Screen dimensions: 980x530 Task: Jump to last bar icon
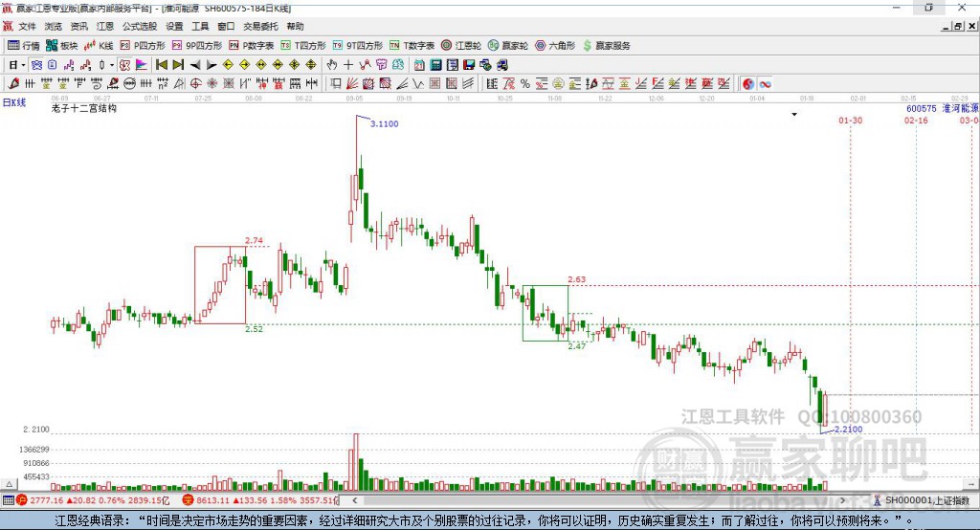point(178,65)
